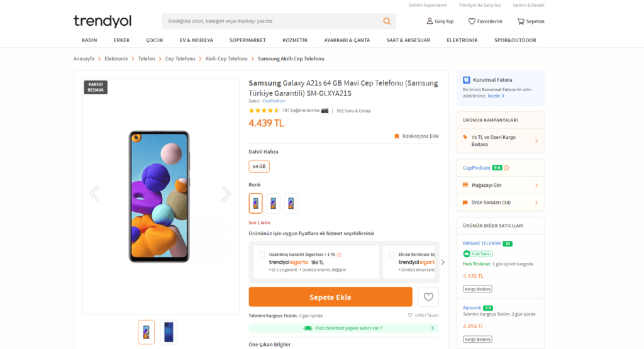This screenshot has width=644, height=349.
Task: Show previous product image arrow
Action: (94, 194)
